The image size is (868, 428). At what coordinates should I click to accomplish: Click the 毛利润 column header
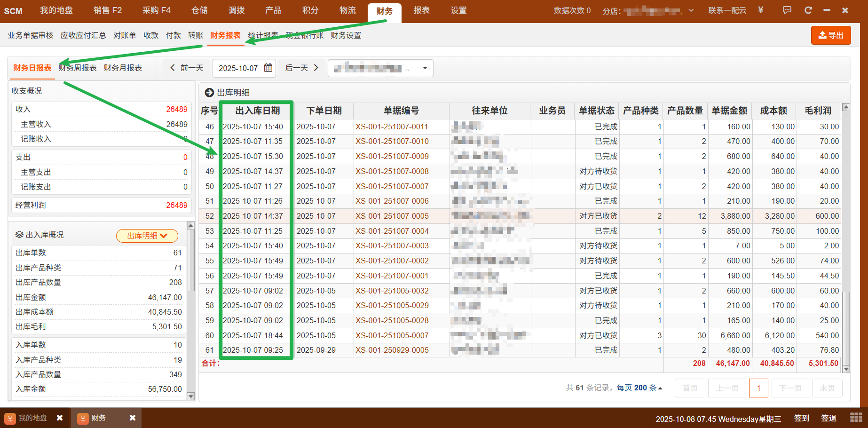818,111
